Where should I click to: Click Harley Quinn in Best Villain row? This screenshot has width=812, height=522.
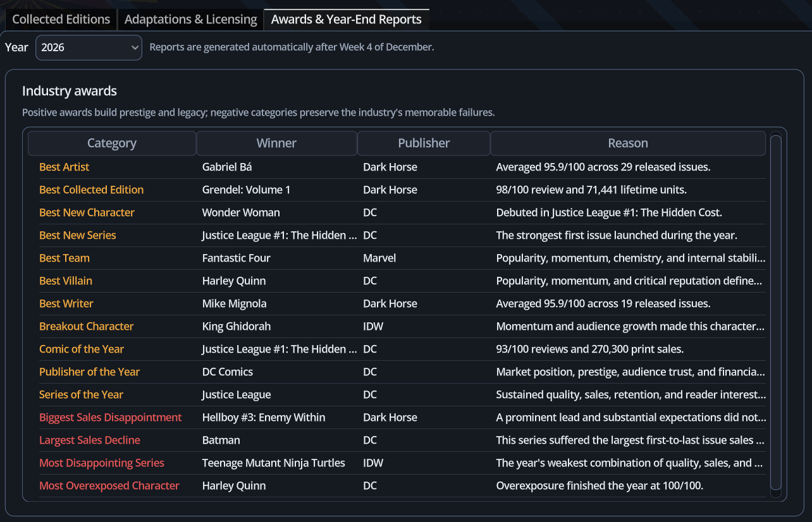click(x=234, y=281)
